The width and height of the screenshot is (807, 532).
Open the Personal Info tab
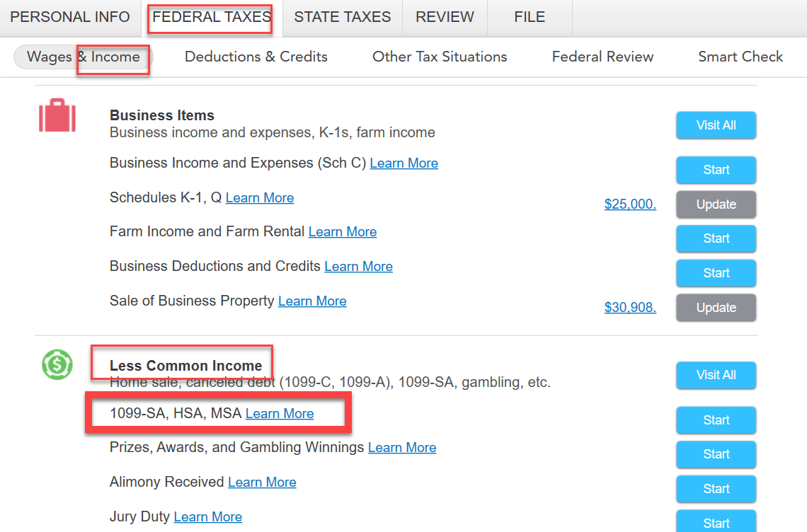[70, 17]
